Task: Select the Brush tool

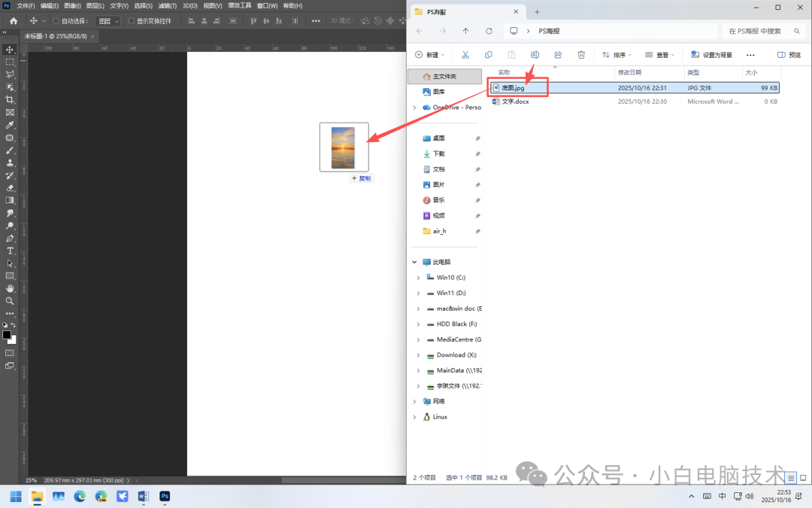Action: tap(9, 150)
